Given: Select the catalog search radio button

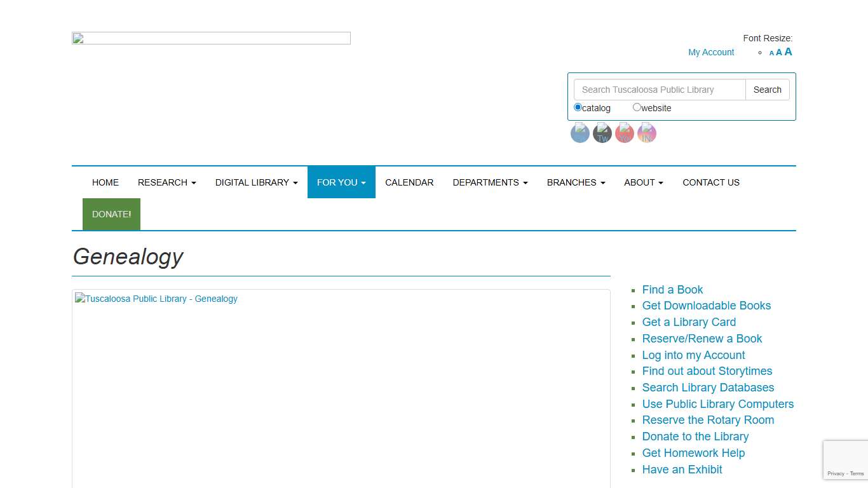Looking at the screenshot, I should click(577, 107).
